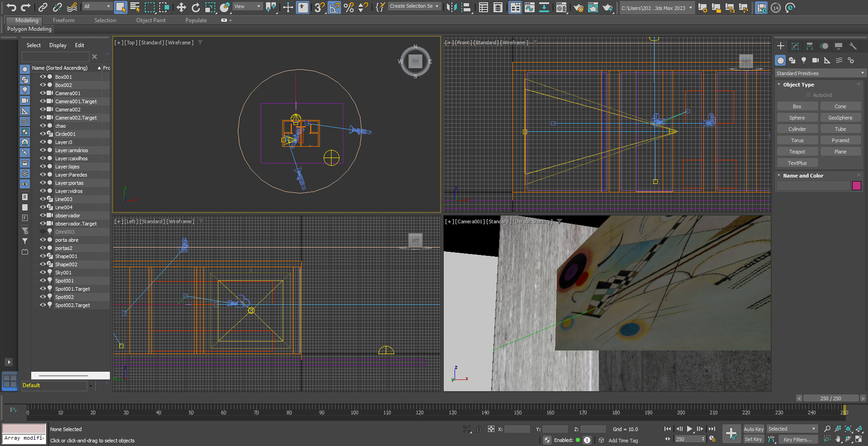The width and height of the screenshot is (868, 446).
Task: Enable the AutoGrid checkbox
Action: [808, 95]
